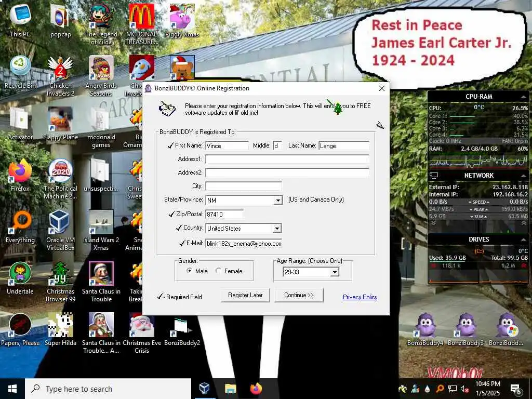
Task: Select Female gender radio button
Action: coord(219,271)
